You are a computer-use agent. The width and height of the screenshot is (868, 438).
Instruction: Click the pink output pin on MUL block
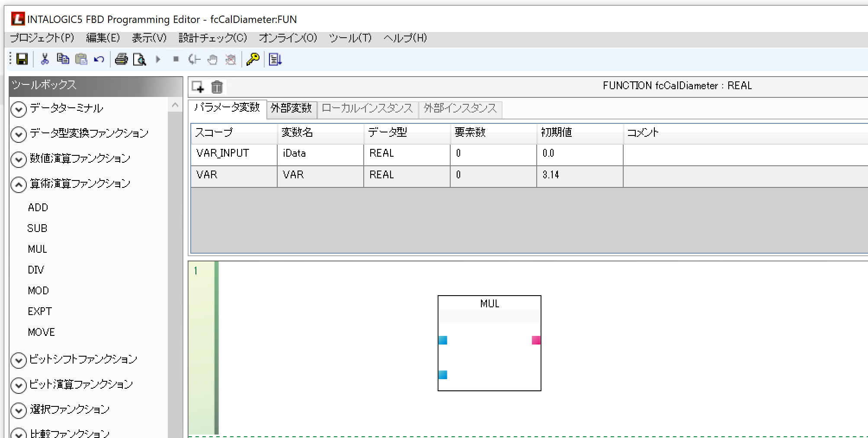pos(536,340)
